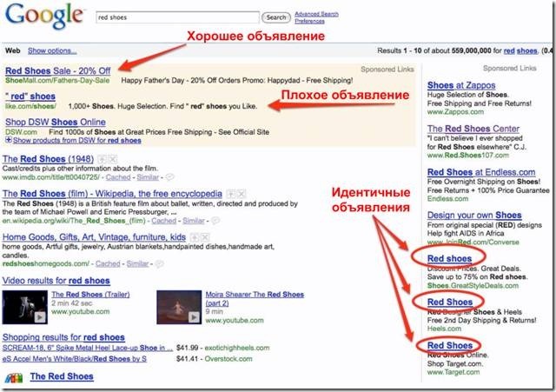Viewport: 556px width, 392px height.
Task: Open comment bubble on en.wikipedia.org result
Action: tap(215, 221)
